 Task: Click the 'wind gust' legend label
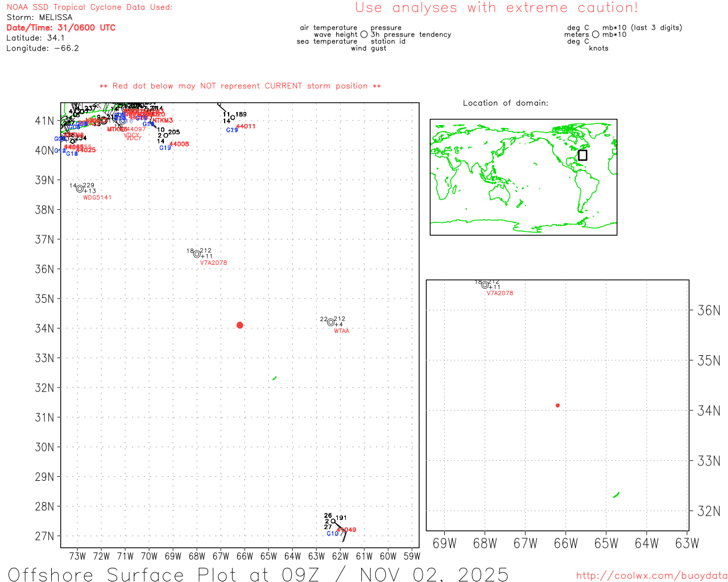point(369,48)
